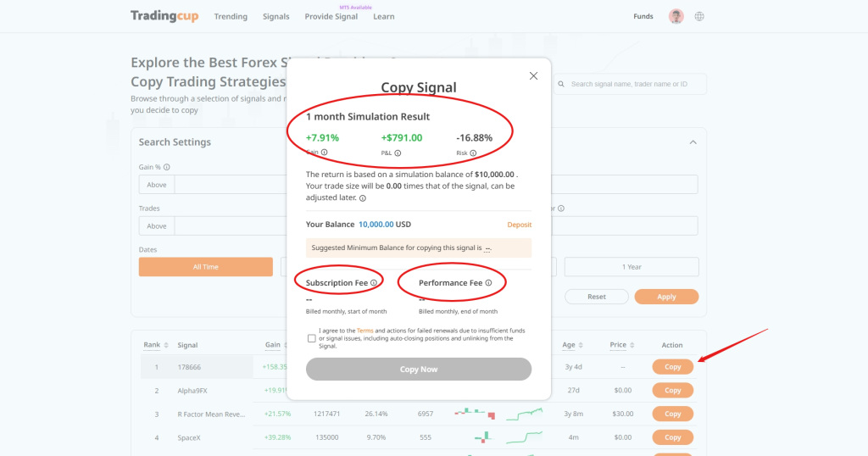Click the P&L info icon
Image resolution: width=868 pixels, height=456 pixels.
[398, 153]
